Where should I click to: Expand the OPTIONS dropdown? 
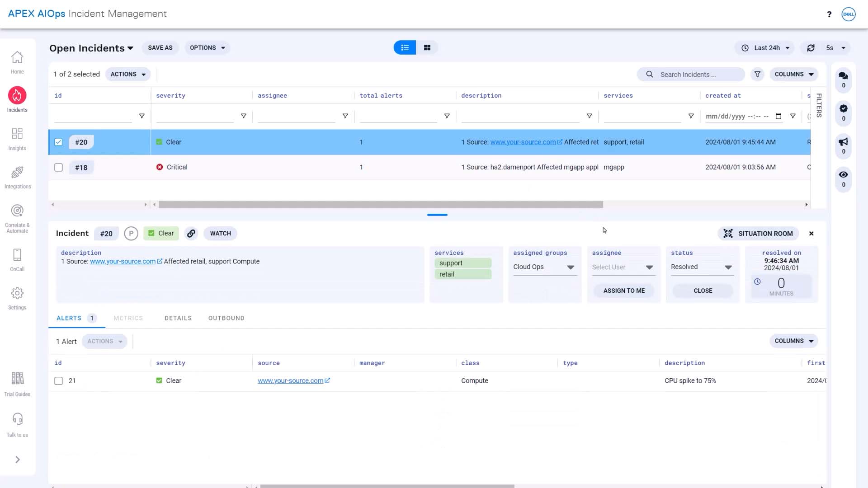tap(207, 48)
